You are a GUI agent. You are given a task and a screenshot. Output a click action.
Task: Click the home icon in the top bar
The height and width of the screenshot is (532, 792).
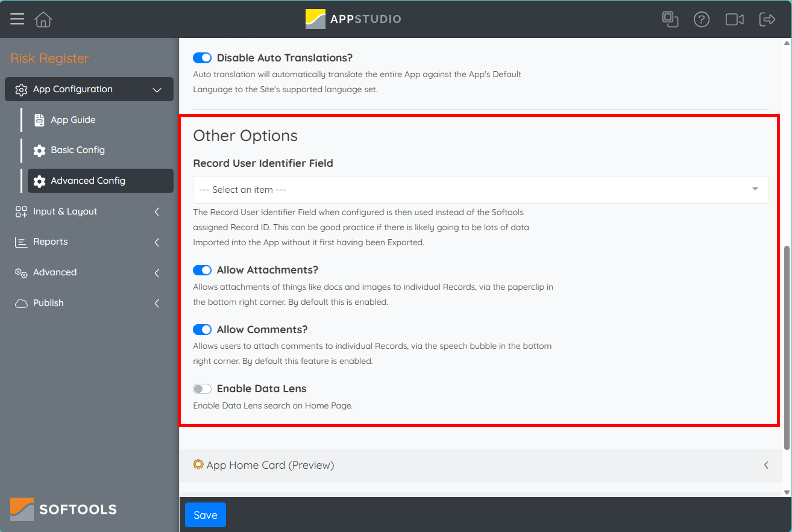pyautogui.click(x=43, y=19)
